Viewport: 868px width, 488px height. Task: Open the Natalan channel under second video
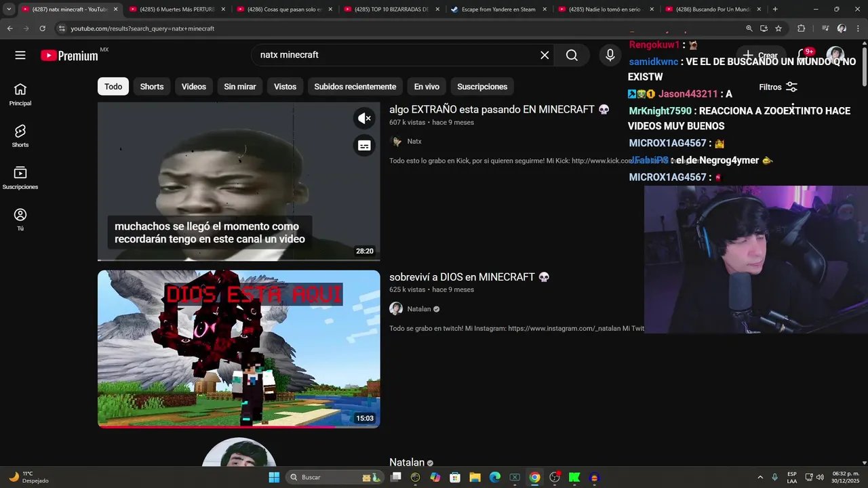coord(419,309)
